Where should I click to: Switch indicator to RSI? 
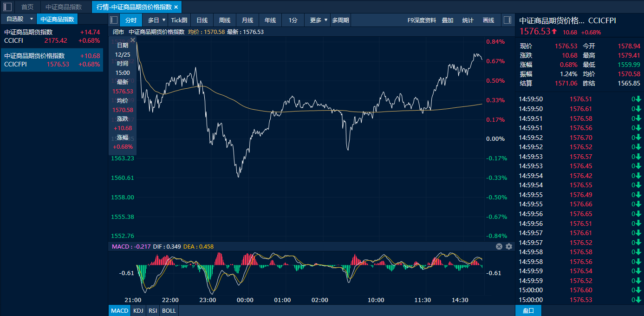pos(152,310)
